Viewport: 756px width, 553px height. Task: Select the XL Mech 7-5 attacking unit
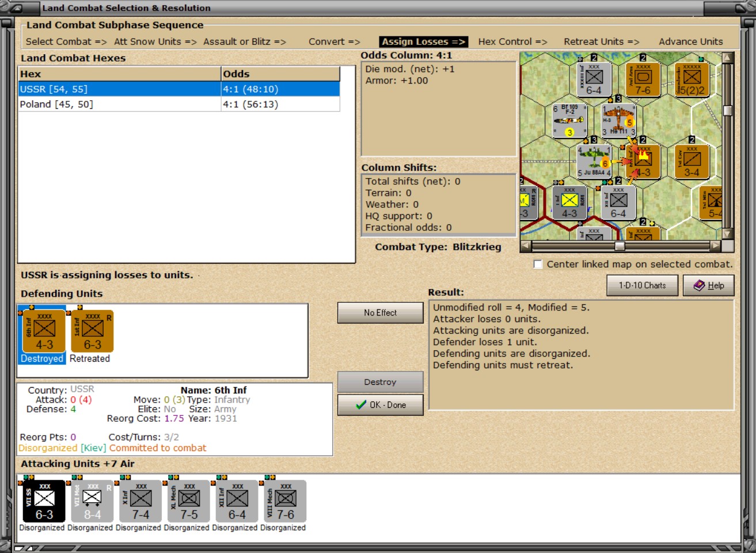click(x=189, y=501)
